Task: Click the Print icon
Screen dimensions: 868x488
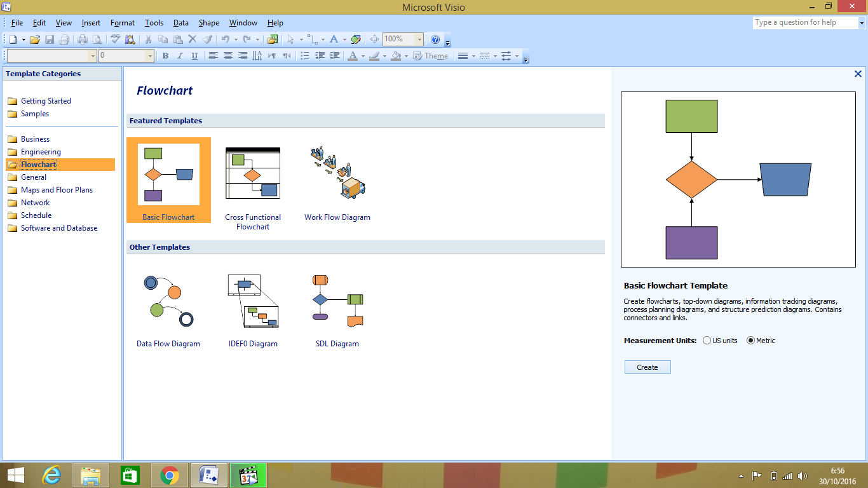Action: (x=83, y=39)
